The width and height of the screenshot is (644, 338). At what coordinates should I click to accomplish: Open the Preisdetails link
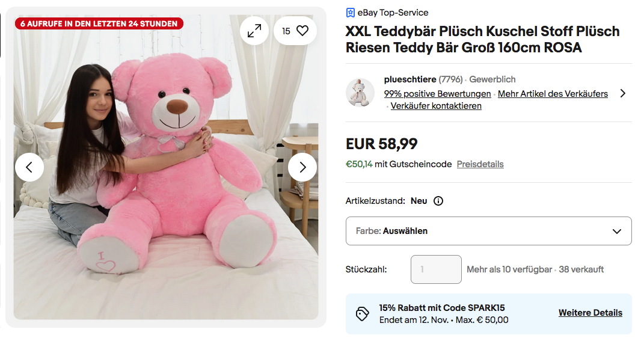(480, 164)
